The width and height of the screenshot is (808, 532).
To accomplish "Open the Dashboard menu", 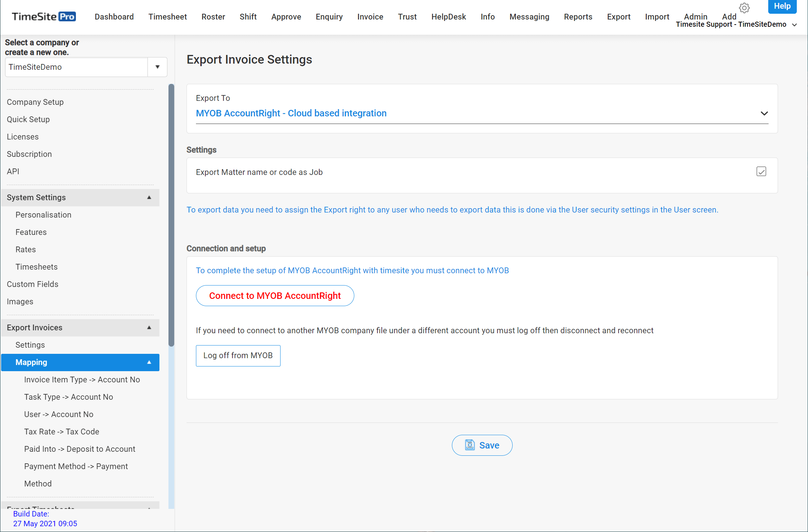I will coord(114,17).
